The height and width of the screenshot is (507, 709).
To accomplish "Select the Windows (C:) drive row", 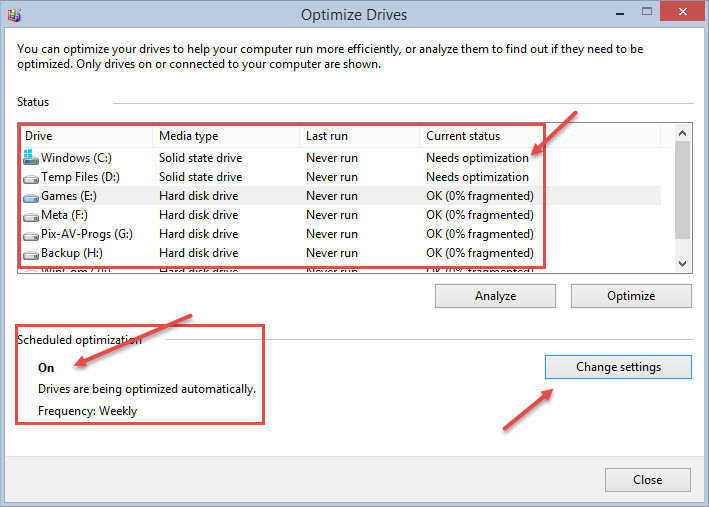I will click(340, 158).
